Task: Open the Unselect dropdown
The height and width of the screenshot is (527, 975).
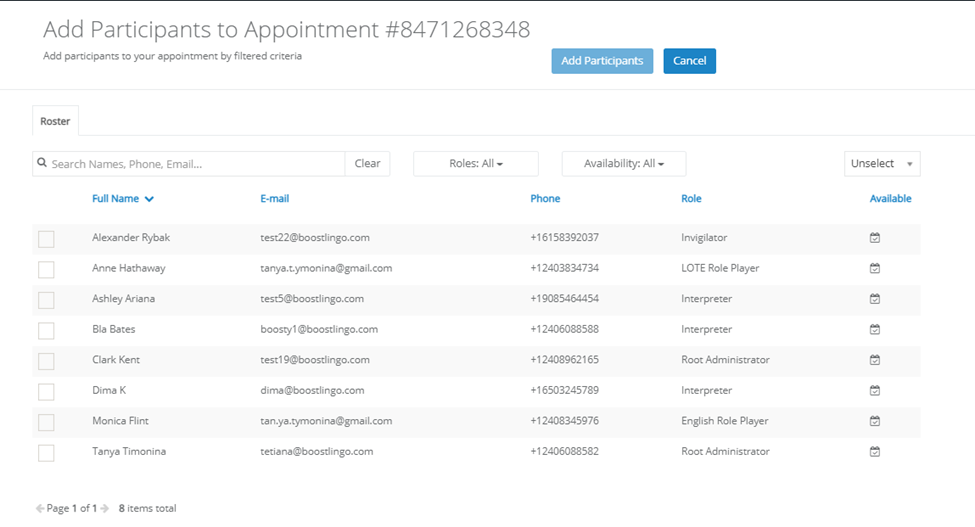Action: click(882, 163)
